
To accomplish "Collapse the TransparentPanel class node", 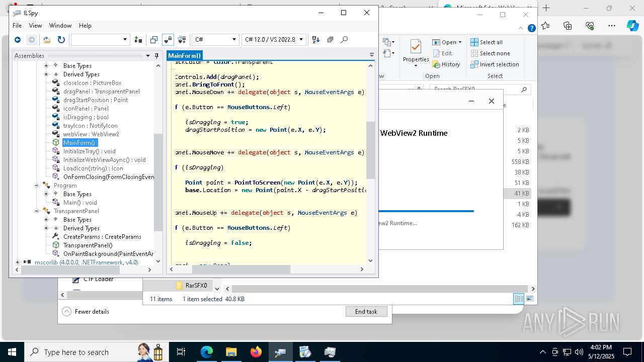I will (37, 211).
